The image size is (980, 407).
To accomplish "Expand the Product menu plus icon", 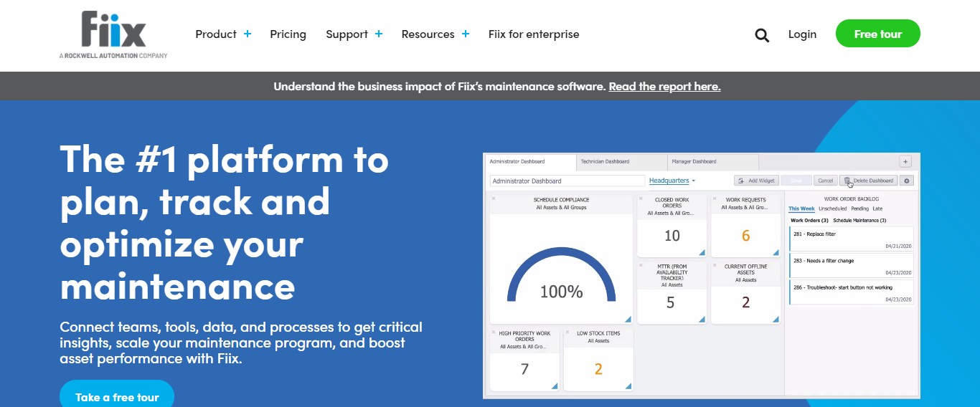I will coord(248,34).
